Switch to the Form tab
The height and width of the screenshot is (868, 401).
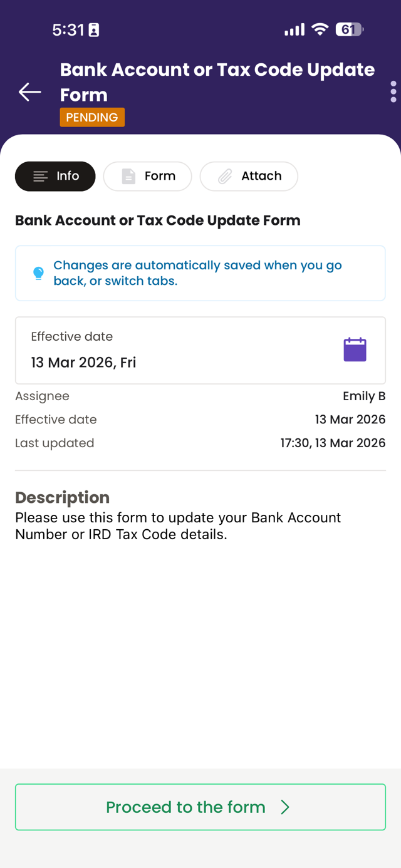tap(147, 176)
